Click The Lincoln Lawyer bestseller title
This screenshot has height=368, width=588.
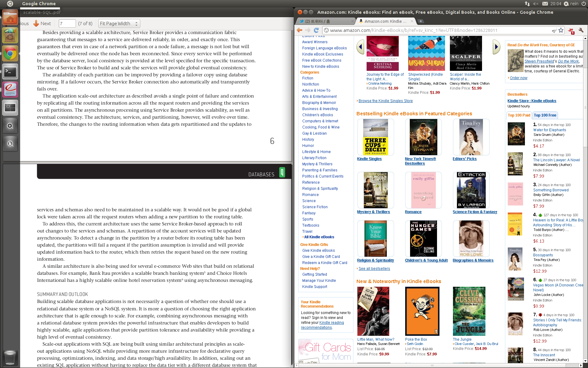[x=556, y=160]
